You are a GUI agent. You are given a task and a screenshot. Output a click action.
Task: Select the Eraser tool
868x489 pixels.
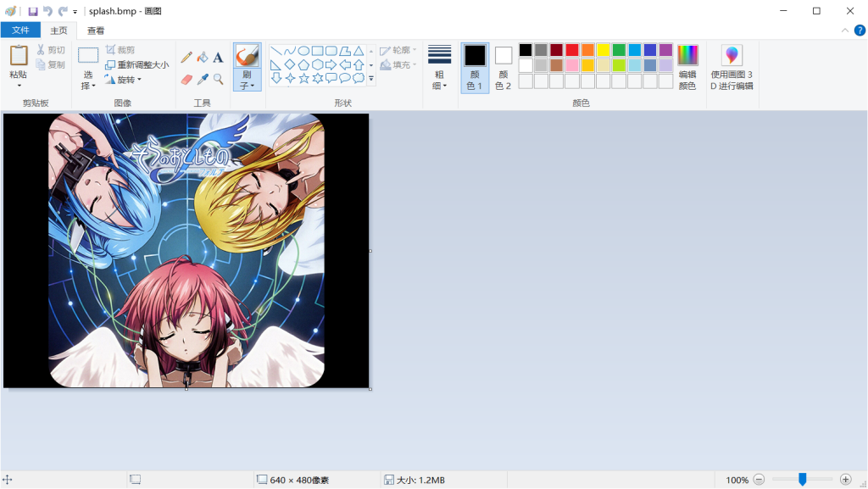click(186, 80)
